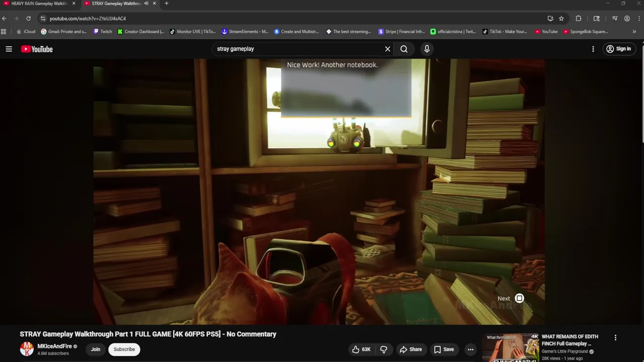Screen dimensions: 644x362
Task: Open the Chrome profile avatar
Action: click(627, 19)
